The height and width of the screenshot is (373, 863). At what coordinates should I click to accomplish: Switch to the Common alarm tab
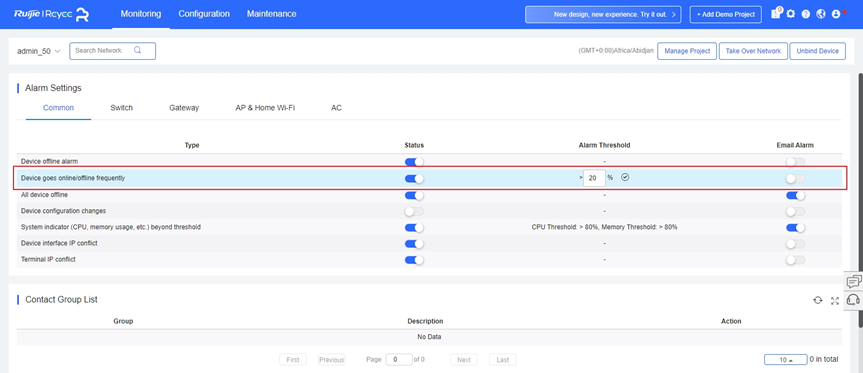point(58,108)
